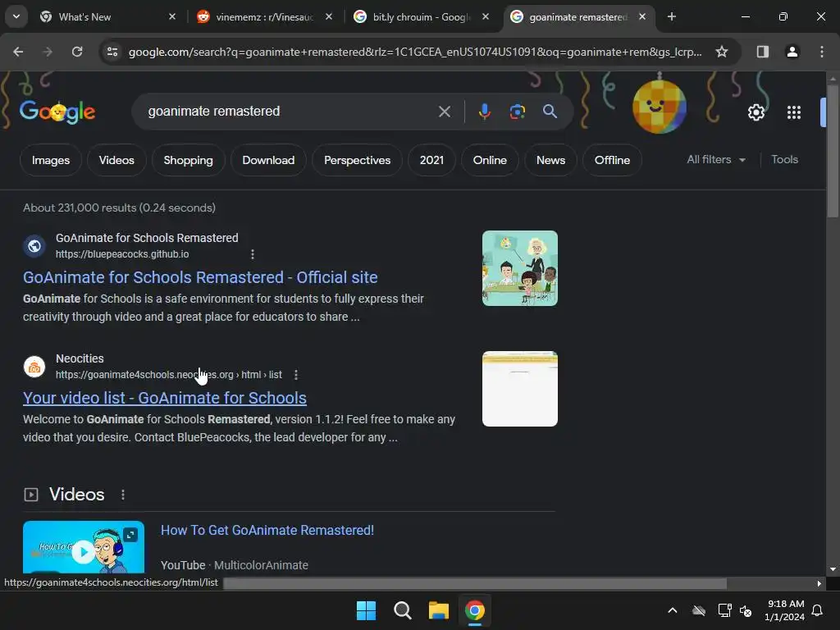The width and height of the screenshot is (840, 630).
Task: Click the forward navigation arrow
Action: 47,52
